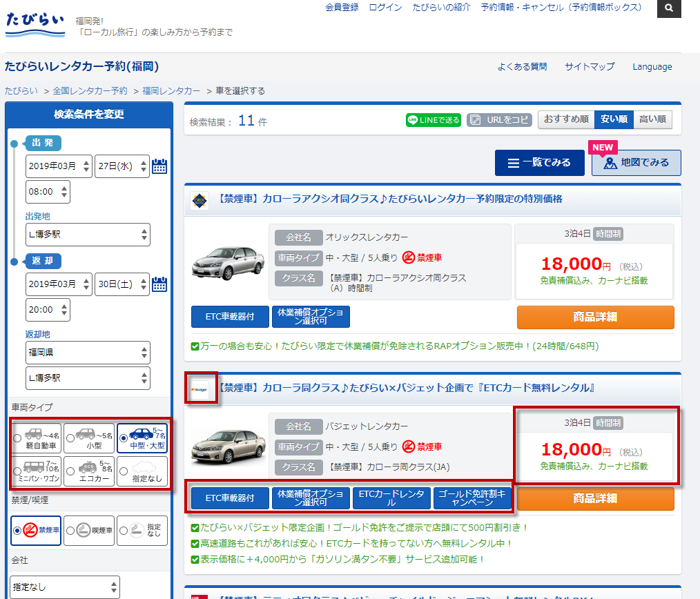Click the Orix rental company logo
The image size is (700, 599).
(x=200, y=200)
